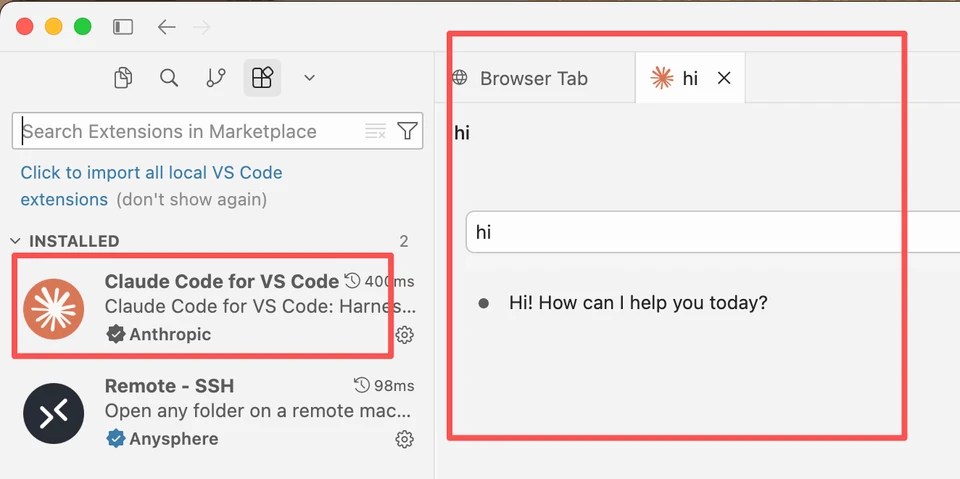Go forward with the right arrow
The height and width of the screenshot is (479, 960).
point(201,27)
